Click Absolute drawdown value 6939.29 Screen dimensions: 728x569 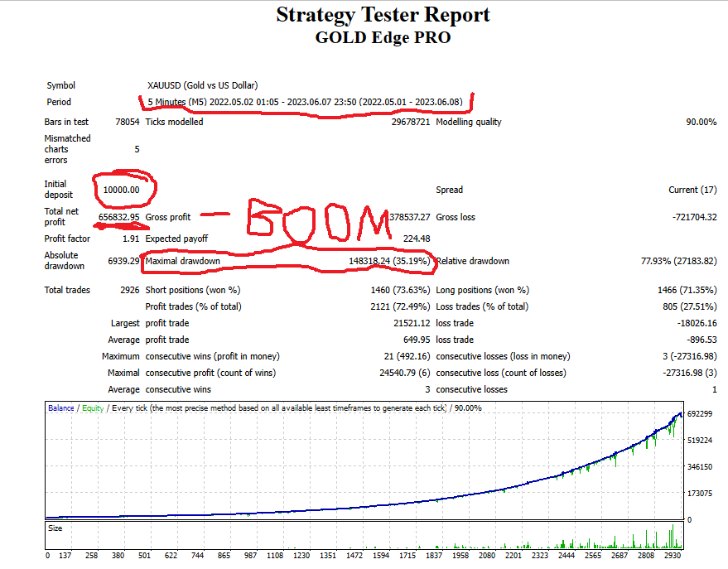tap(123, 261)
